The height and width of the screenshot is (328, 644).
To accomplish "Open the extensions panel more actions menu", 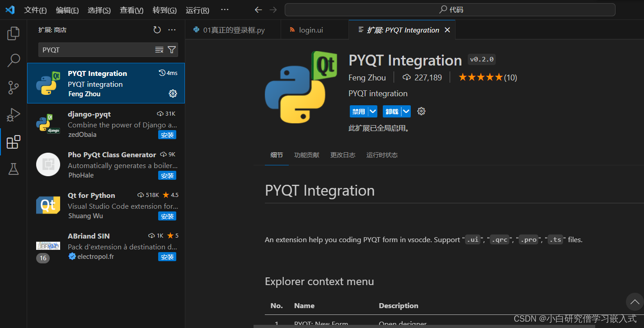I will coord(171,29).
